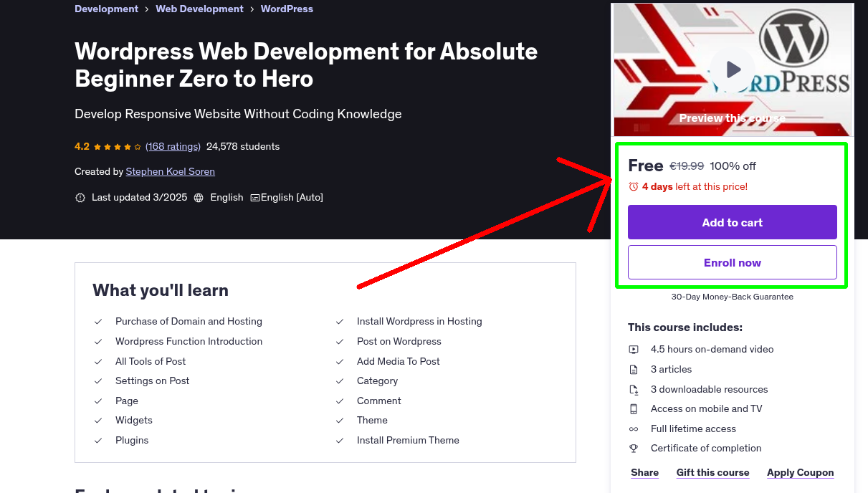The height and width of the screenshot is (493, 868).
Task: Click checkmark beside Install Wordpress in Hosting
Action: (x=340, y=322)
